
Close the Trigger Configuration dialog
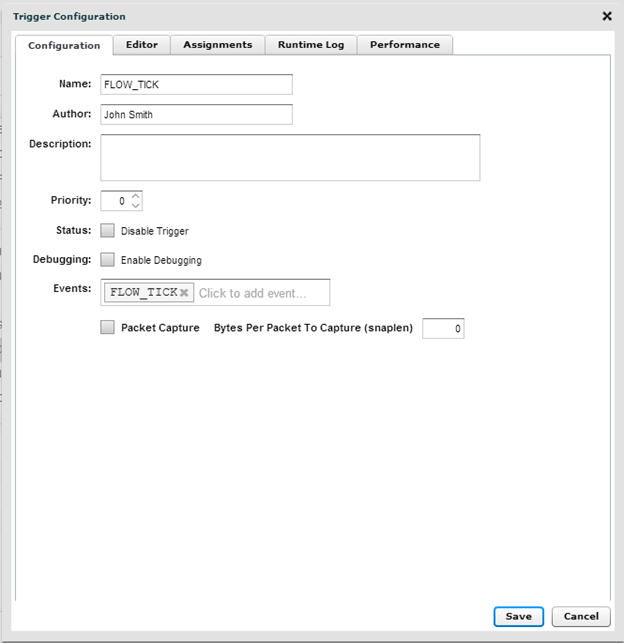(x=606, y=16)
